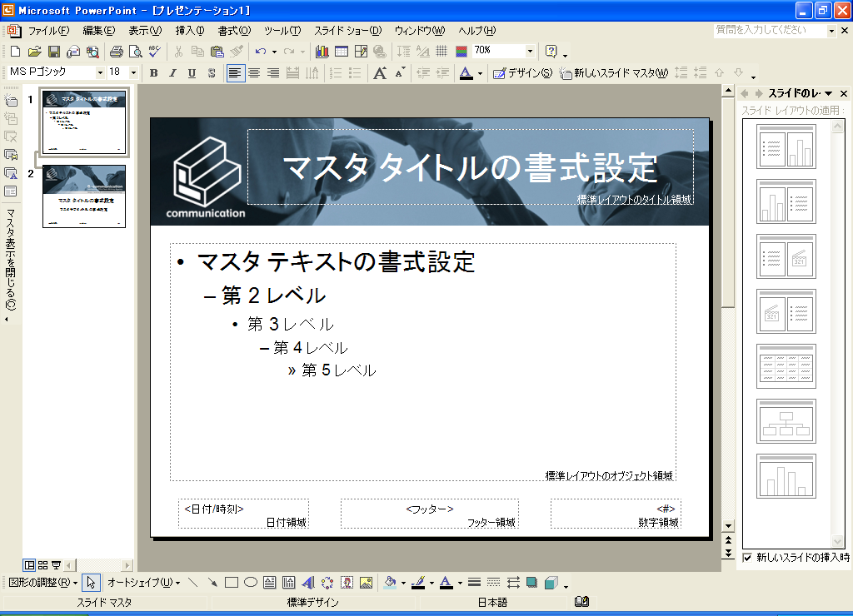This screenshot has height=616, width=853.
Task: Open the スライド ショー menu
Action: tap(347, 31)
